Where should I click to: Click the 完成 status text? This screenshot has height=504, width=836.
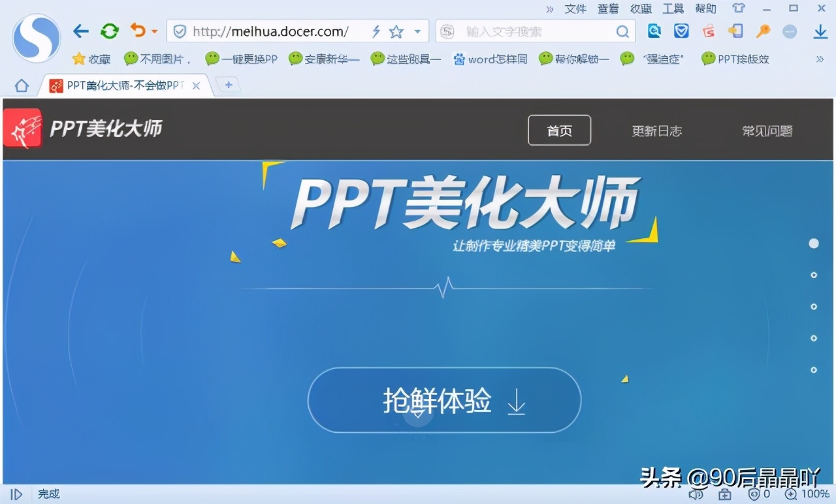(x=48, y=494)
